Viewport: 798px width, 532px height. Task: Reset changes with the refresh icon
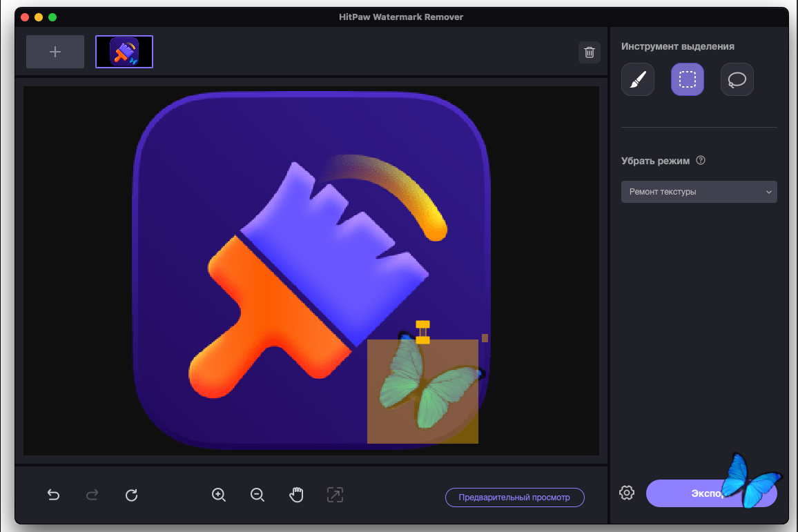[131, 495]
